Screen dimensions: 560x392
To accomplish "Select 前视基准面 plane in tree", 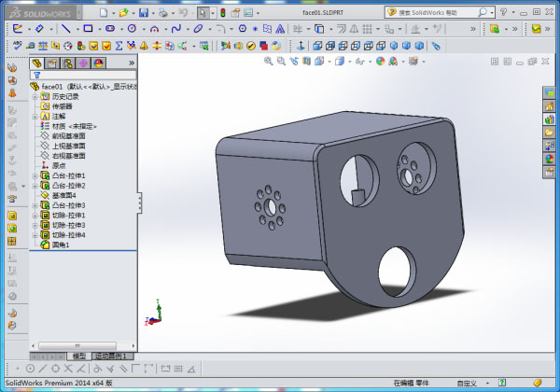I will click(63, 136).
